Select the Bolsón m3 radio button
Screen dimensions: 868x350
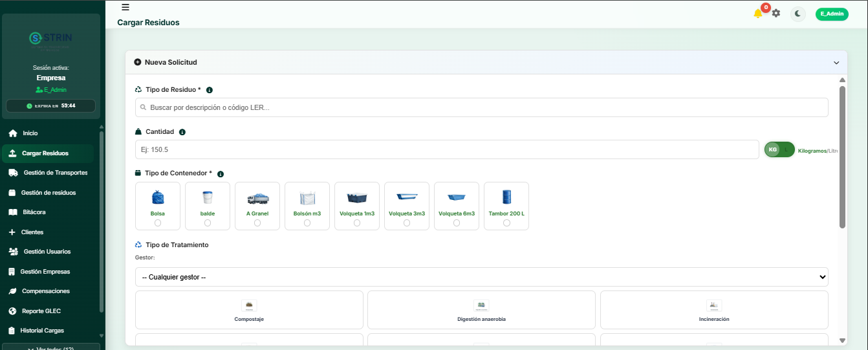(x=307, y=223)
